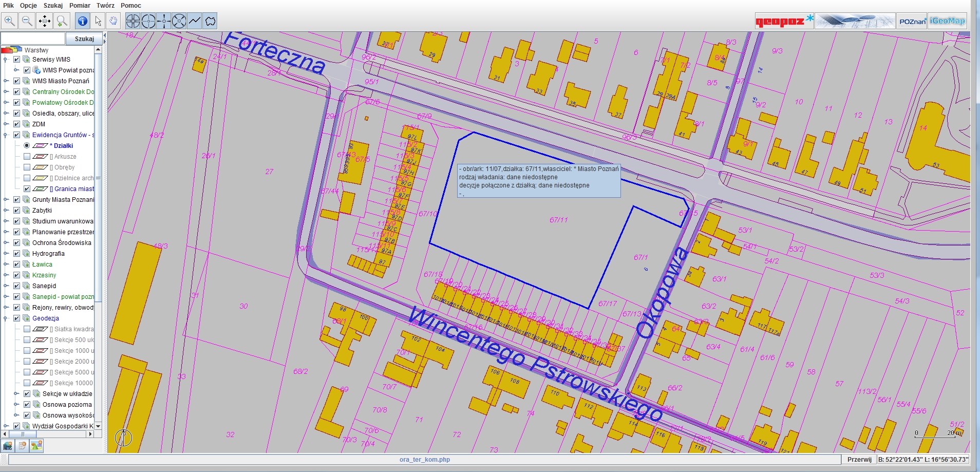Activate the blue info identify tool

click(82, 21)
